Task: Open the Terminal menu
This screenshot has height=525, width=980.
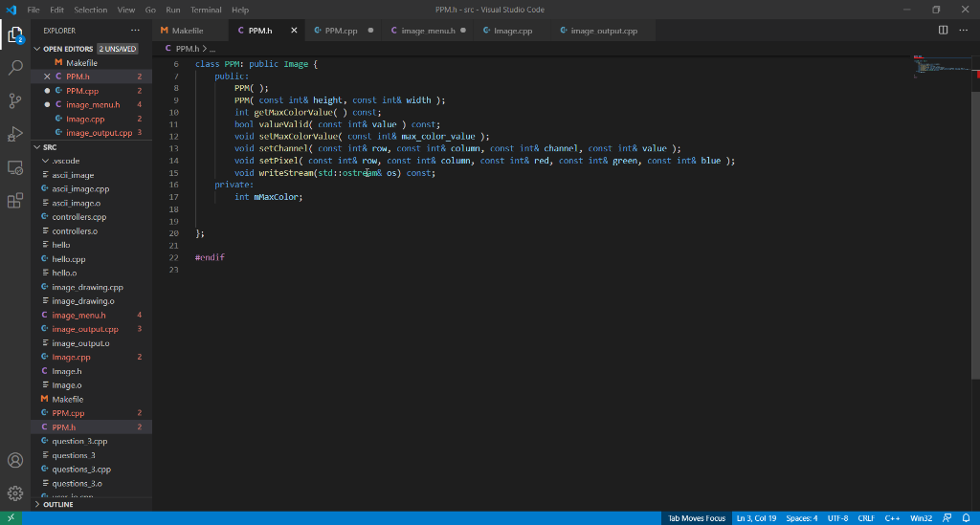Action: (206, 10)
